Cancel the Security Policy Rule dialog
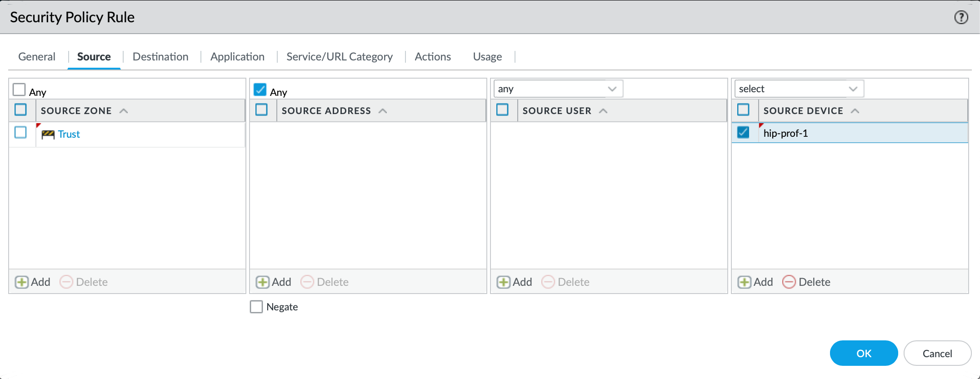Viewport: 980px width, 379px height. pos(937,353)
